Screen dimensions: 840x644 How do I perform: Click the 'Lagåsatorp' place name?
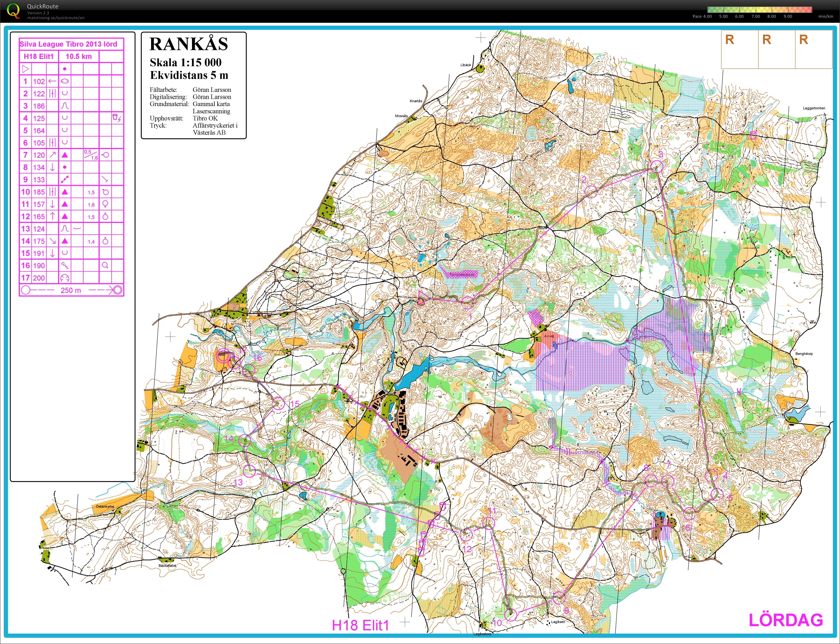click(482, 634)
